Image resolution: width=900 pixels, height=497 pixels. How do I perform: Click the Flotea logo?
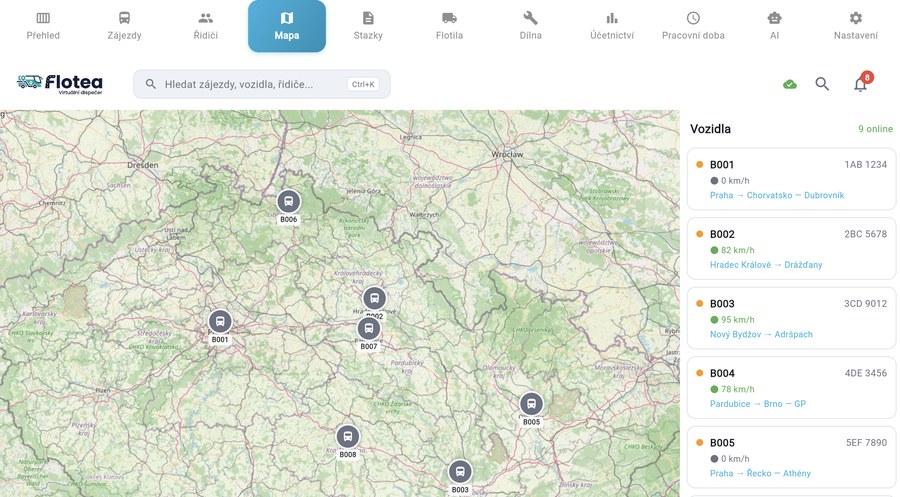tap(60, 84)
